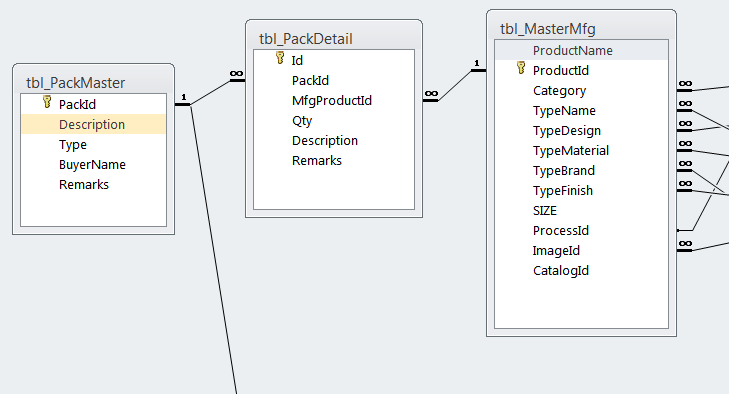The image size is (729, 394).
Task: Click the tbl_MasterMfg table header
Action: click(581, 28)
